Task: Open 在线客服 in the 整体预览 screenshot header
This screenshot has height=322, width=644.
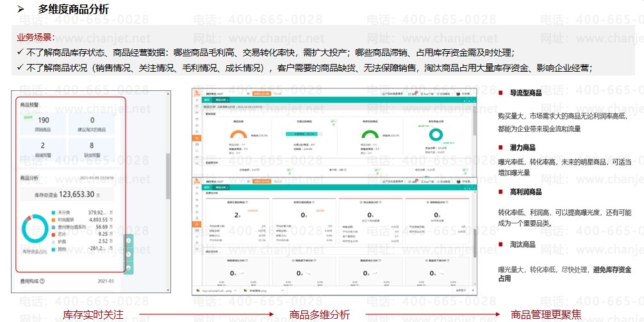Action: click(445, 93)
